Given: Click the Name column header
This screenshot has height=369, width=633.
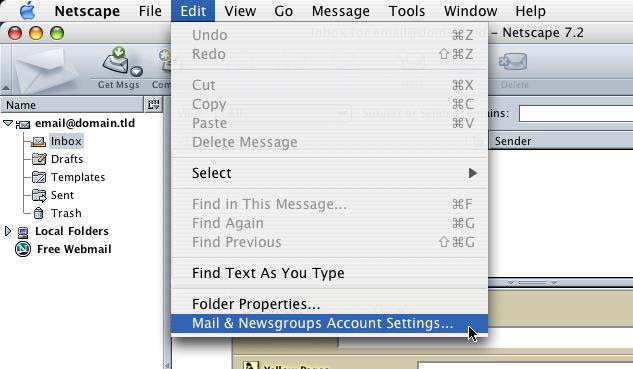Looking at the screenshot, I should click(73, 105).
